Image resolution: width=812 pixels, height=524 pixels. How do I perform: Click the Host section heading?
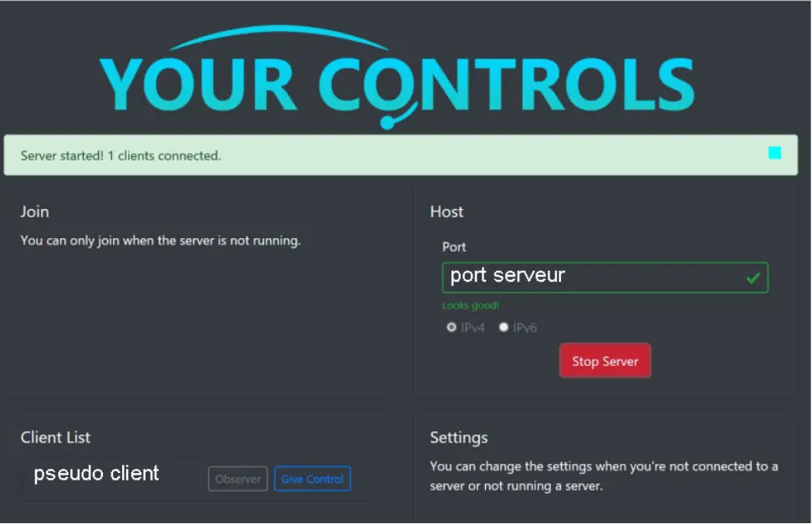pyautogui.click(x=447, y=211)
